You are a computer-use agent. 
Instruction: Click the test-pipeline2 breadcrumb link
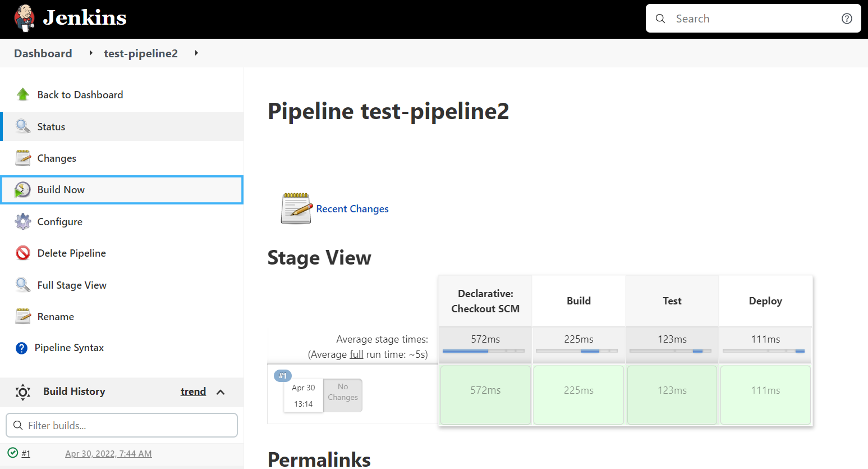141,53
